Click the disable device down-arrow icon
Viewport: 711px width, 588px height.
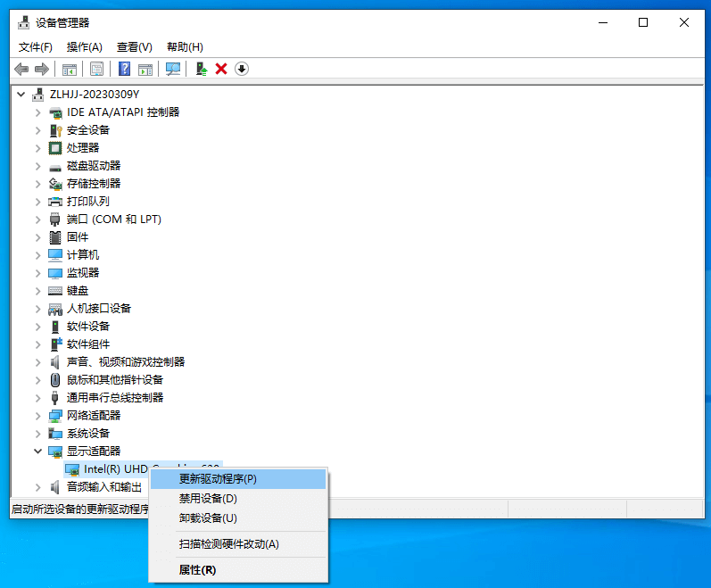(242, 69)
